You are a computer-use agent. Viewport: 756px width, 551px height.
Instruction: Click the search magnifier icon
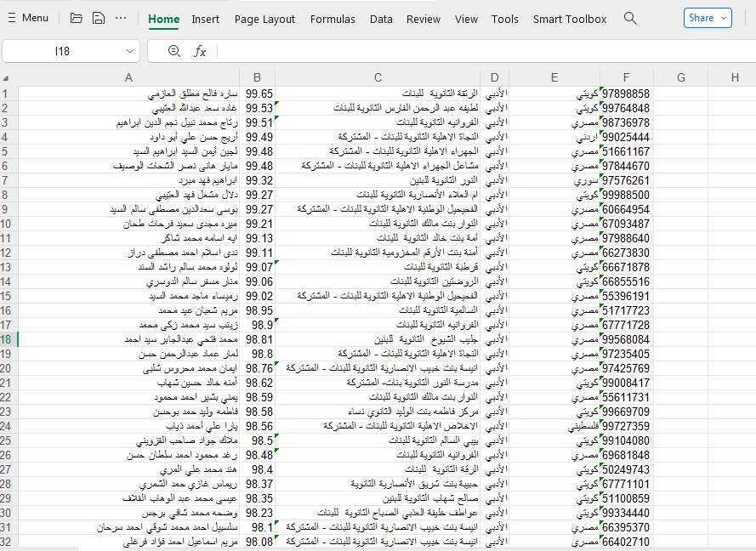click(630, 18)
